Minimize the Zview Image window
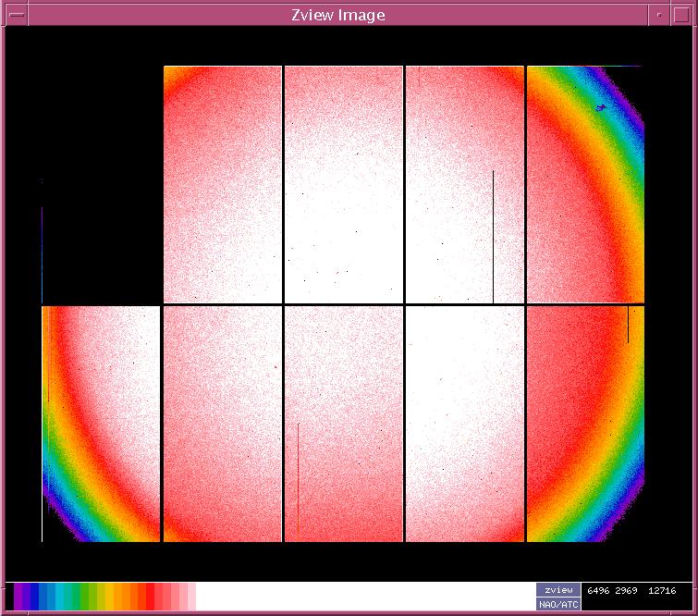Viewport: 698px width, 616px height. pyautogui.click(x=658, y=15)
